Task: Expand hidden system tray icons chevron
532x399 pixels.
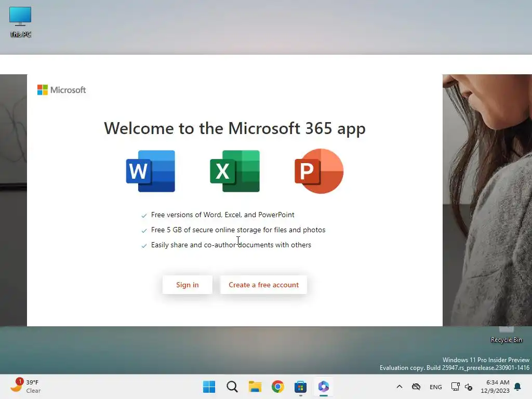Action: 400,387
